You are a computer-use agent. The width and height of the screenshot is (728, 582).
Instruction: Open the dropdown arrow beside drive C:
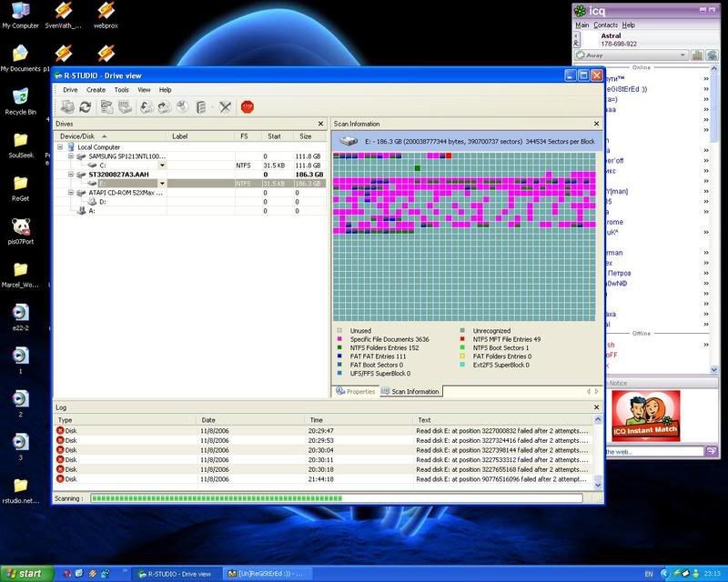click(x=162, y=166)
